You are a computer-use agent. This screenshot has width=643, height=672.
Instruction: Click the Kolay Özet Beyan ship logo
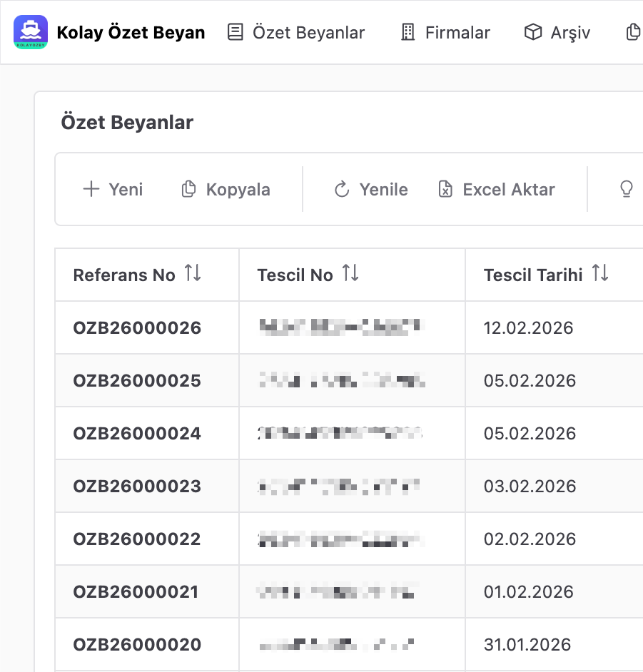(x=31, y=32)
